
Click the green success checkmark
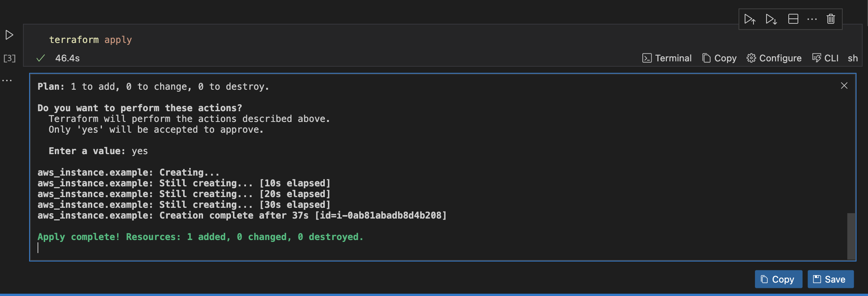41,58
